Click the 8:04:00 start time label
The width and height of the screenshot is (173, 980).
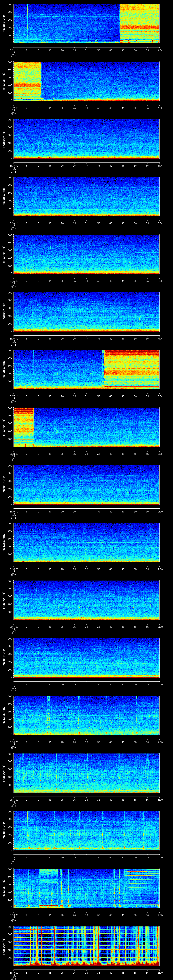tap(14, 223)
